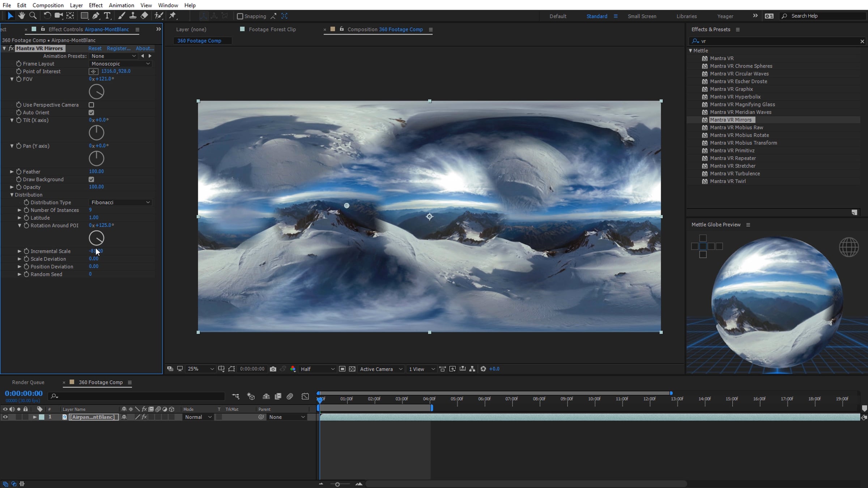Expand the Feather property
868x488 pixels.
tap(12, 172)
